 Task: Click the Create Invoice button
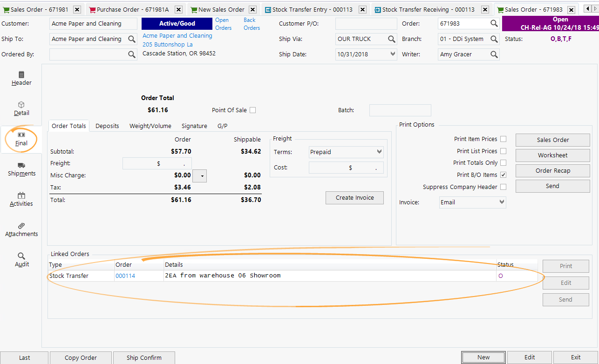pyautogui.click(x=354, y=198)
